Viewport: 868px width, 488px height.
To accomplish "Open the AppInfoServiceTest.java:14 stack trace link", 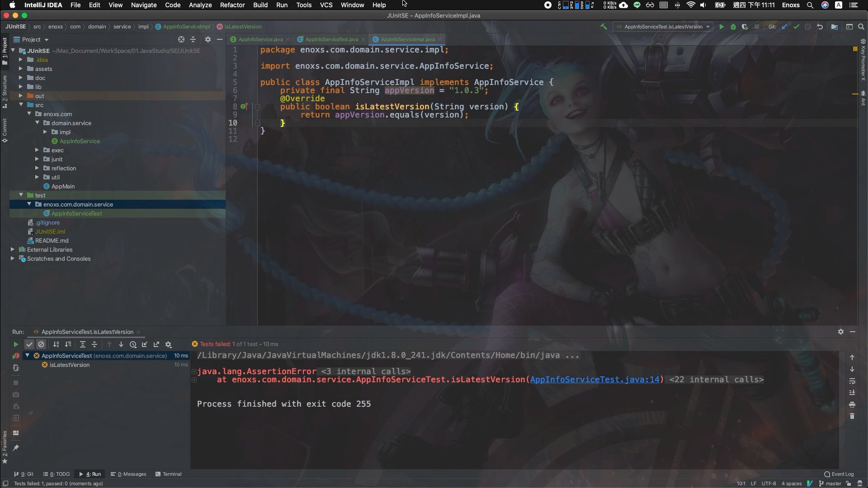I will point(594,380).
